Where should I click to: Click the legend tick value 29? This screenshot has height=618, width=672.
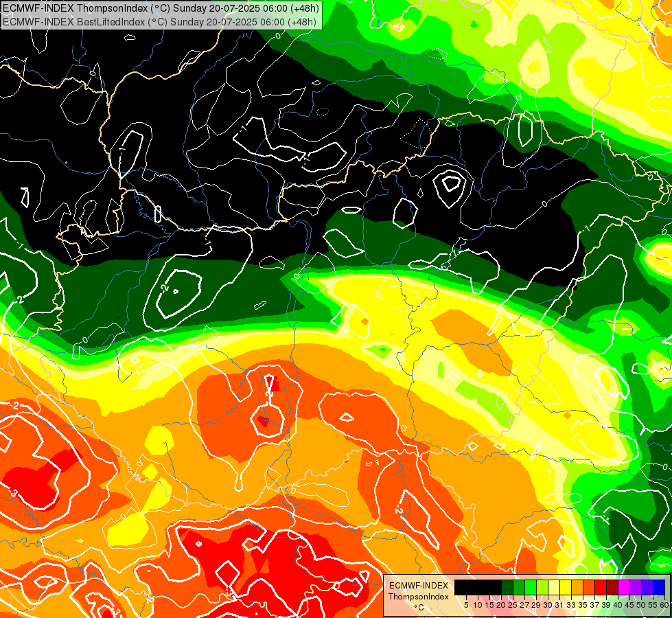click(x=535, y=605)
